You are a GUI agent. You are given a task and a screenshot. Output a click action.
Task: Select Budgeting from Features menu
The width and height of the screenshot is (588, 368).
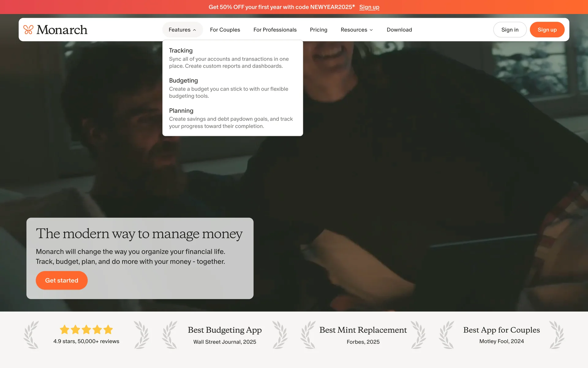(x=183, y=81)
